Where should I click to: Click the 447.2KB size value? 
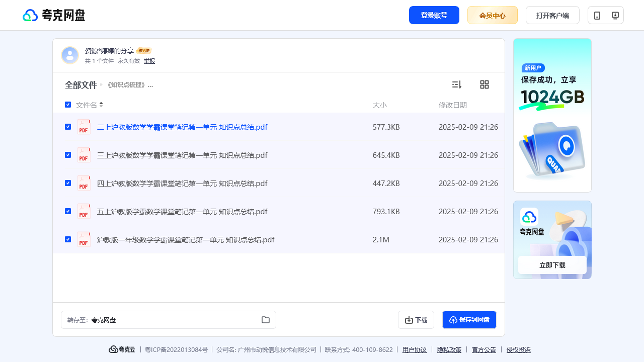point(386,184)
